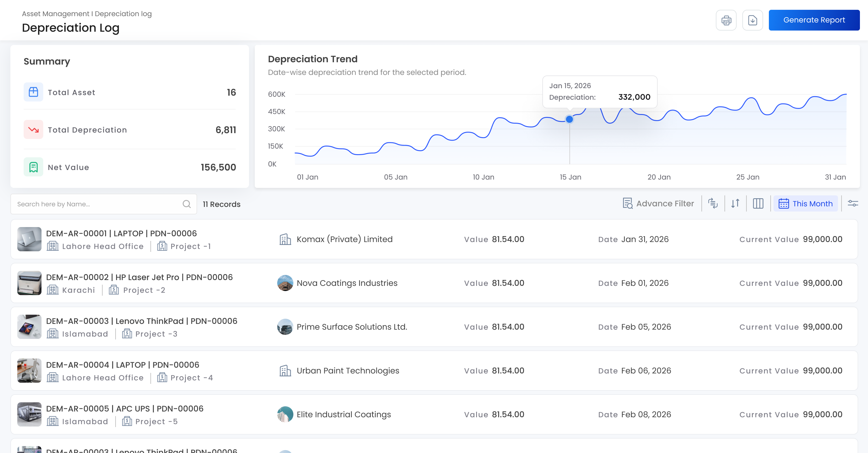Viewport: 868px width, 453px height.
Task: Click the Jan 15 chart data point
Action: 569,119
